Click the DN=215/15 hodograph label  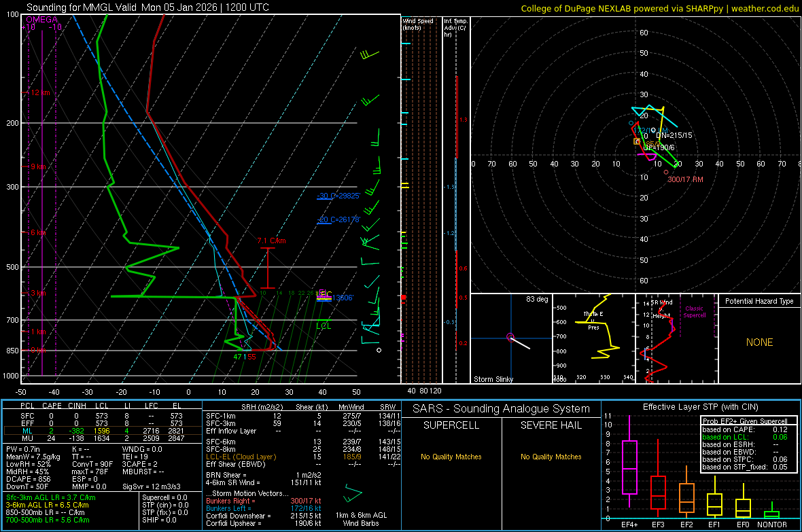click(x=674, y=136)
